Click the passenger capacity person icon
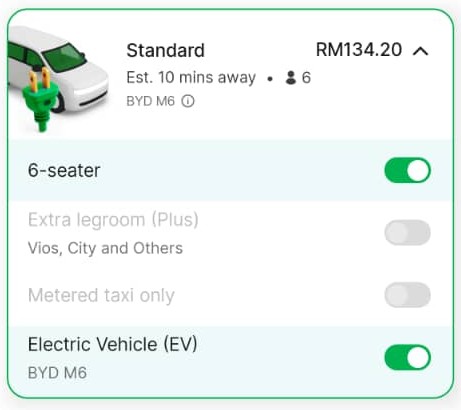Viewport: 461px width, 410px height. (x=291, y=78)
